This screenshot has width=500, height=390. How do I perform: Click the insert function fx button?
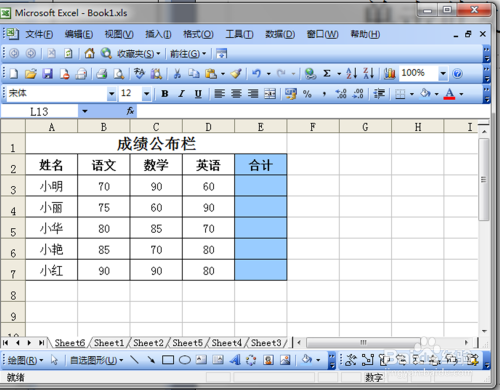pos(130,111)
